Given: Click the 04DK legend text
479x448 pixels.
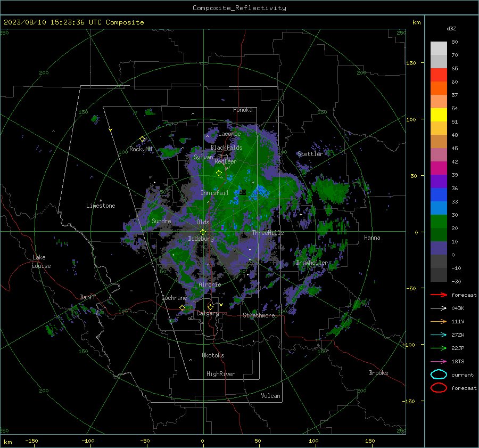Looking at the screenshot, I should pos(458,308).
